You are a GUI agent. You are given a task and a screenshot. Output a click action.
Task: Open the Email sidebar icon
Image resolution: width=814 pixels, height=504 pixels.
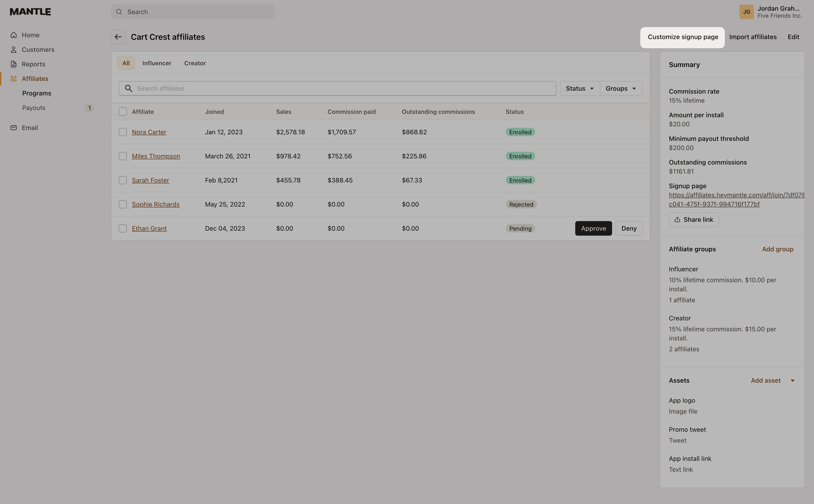(14, 128)
